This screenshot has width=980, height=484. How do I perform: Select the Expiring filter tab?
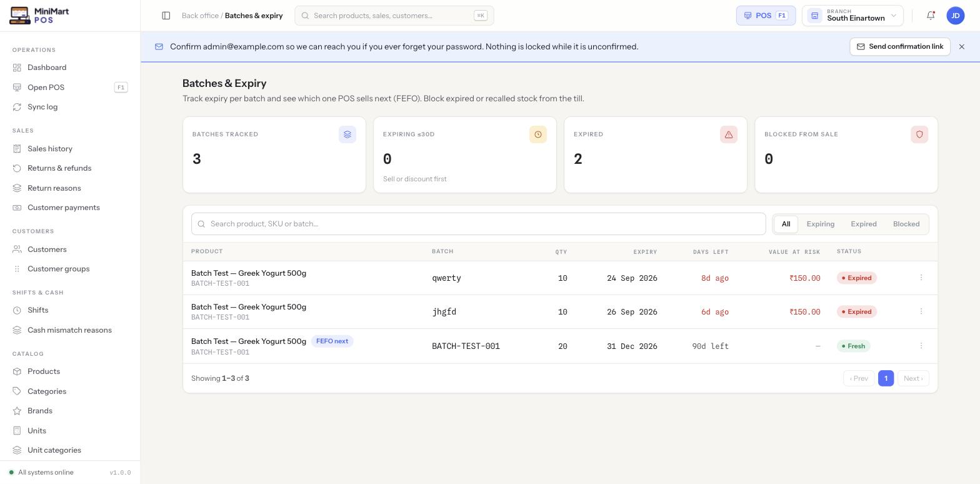821,224
